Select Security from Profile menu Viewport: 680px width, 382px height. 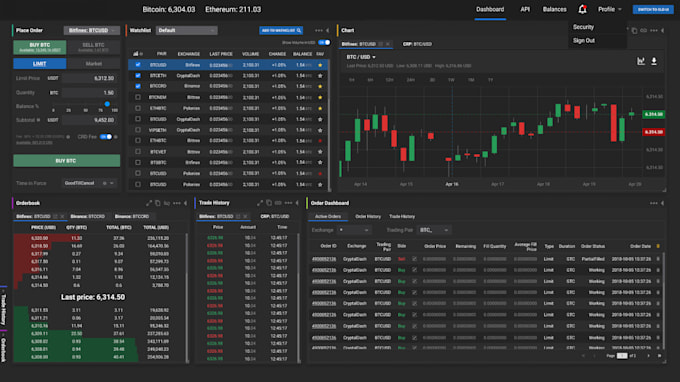click(583, 27)
